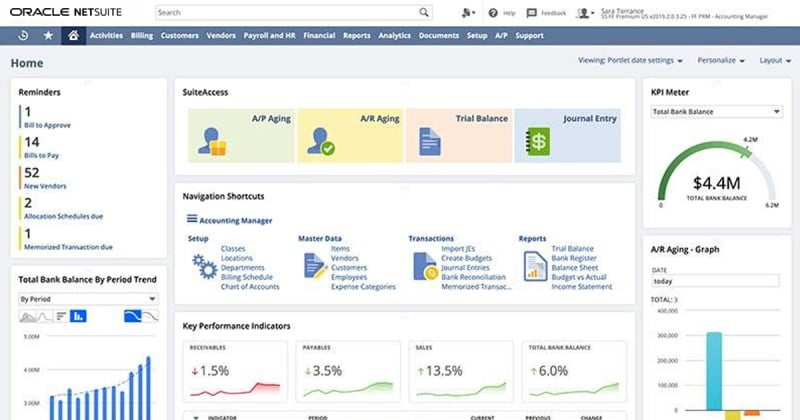Open the Payroll and HR menu
This screenshot has width=800, height=420.
269,36
